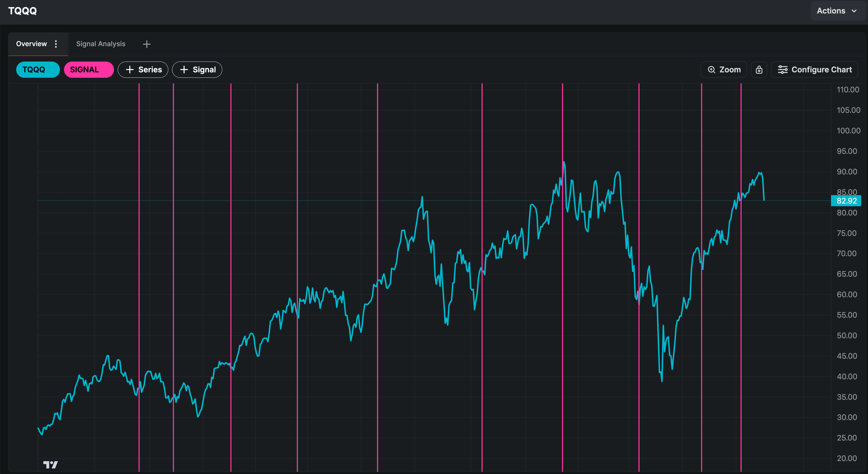Click the + Series button

(x=143, y=70)
